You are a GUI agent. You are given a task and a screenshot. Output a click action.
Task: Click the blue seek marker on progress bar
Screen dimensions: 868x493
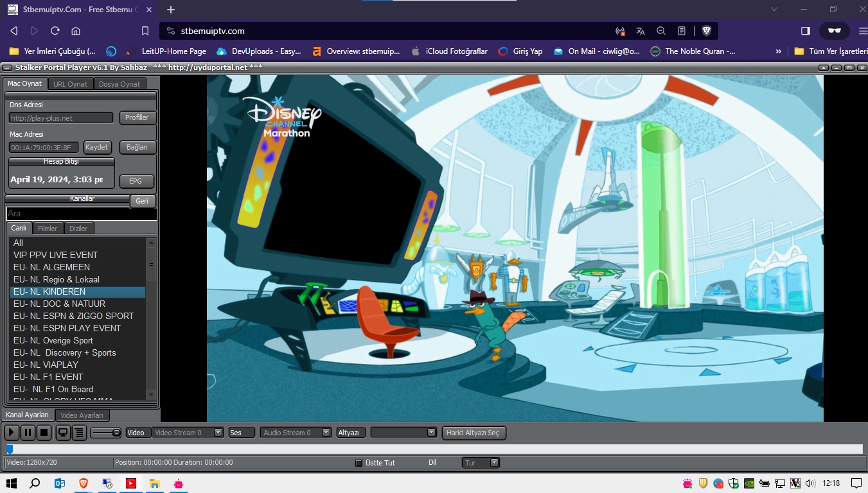pyautogui.click(x=10, y=449)
